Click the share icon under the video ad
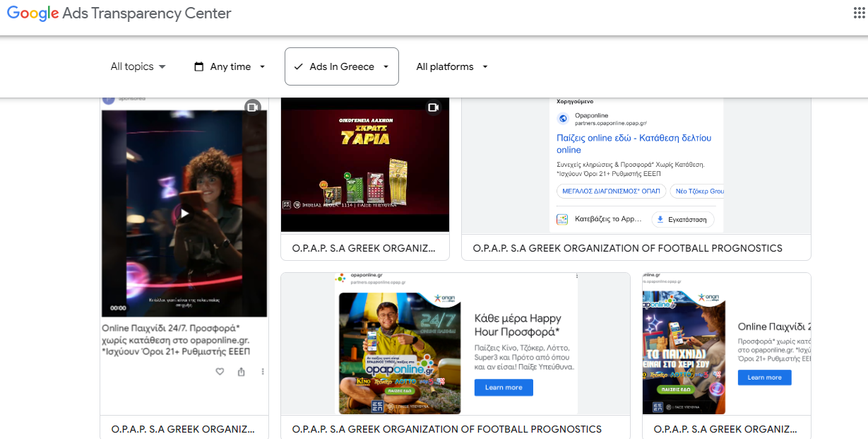The image size is (868, 439). click(x=242, y=372)
